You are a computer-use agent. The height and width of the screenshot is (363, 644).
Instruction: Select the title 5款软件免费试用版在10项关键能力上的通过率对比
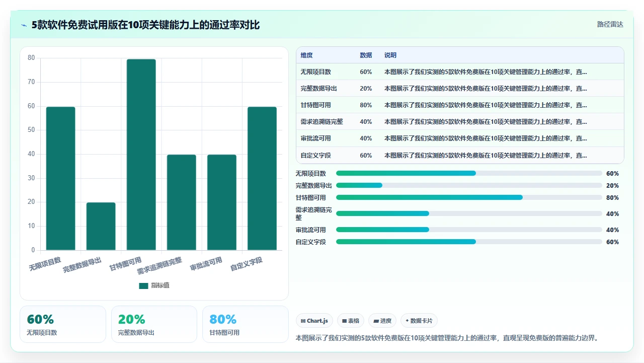tap(145, 25)
